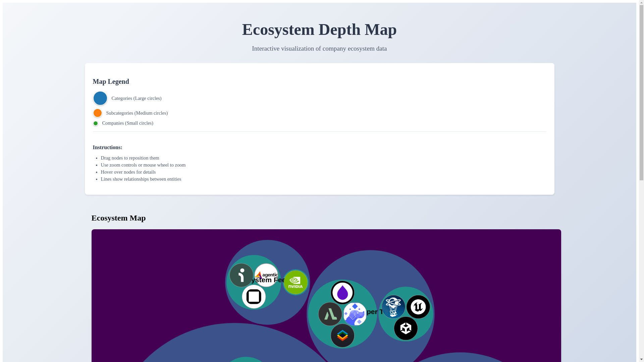Click the scrollbar down arrow

641,359
